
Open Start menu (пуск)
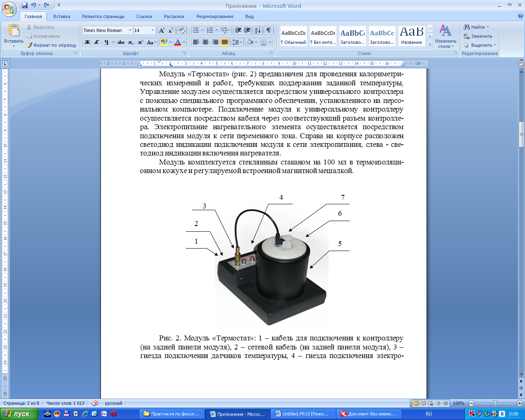pos(19,414)
